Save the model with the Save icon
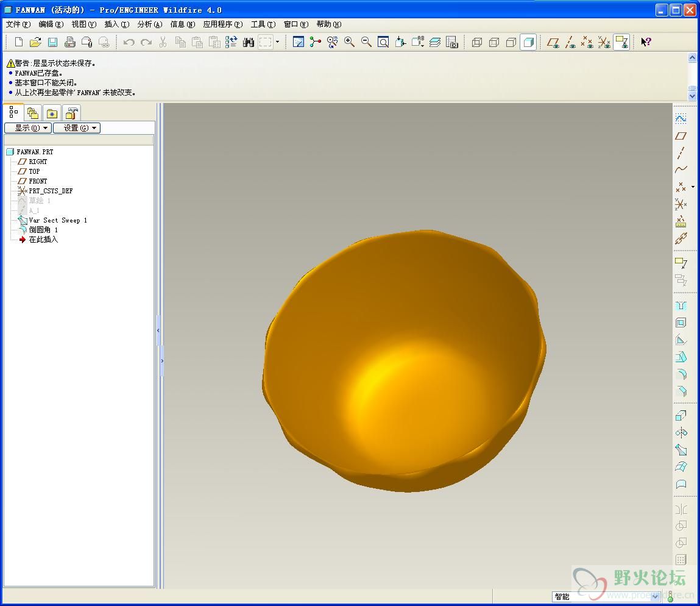 click(52, 42)
